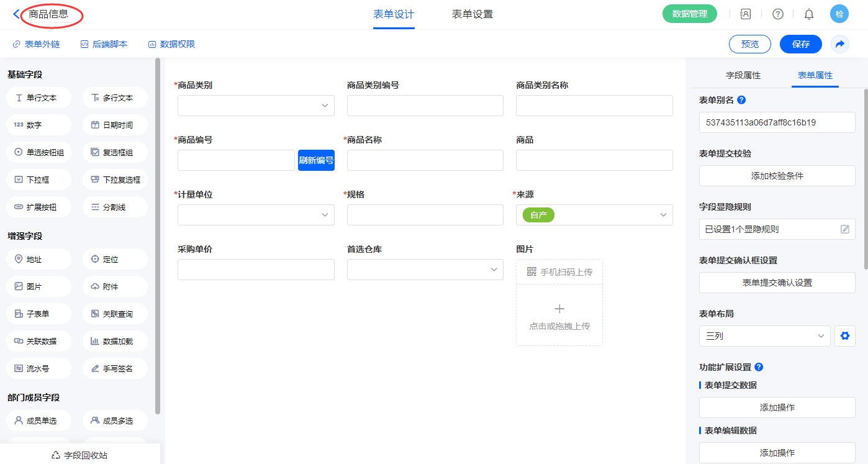
Task: Switch to the 字段属性 tab
Action: pos(743,75)
